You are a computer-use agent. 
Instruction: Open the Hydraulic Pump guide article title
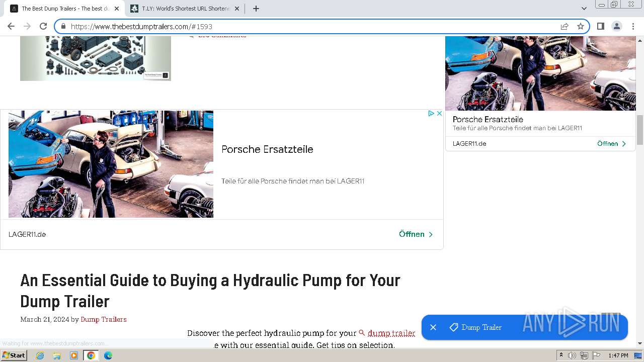click(x=210, y=291)
